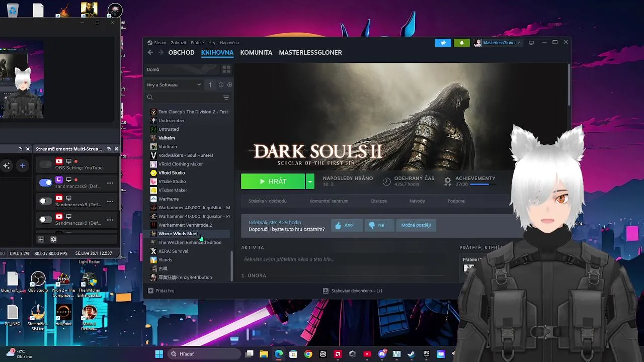The width and height of the screenshot is (644, 362).
Task: Select Where Winds Meet in library
Action: tap(178, 234)
